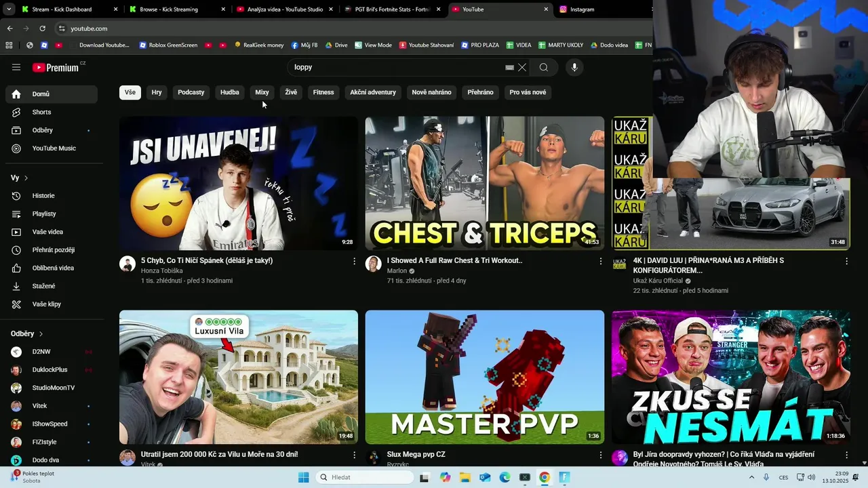Open StudioMoonTV subscription channel
This screenshot has height=488, width=868.
(52, 388)
